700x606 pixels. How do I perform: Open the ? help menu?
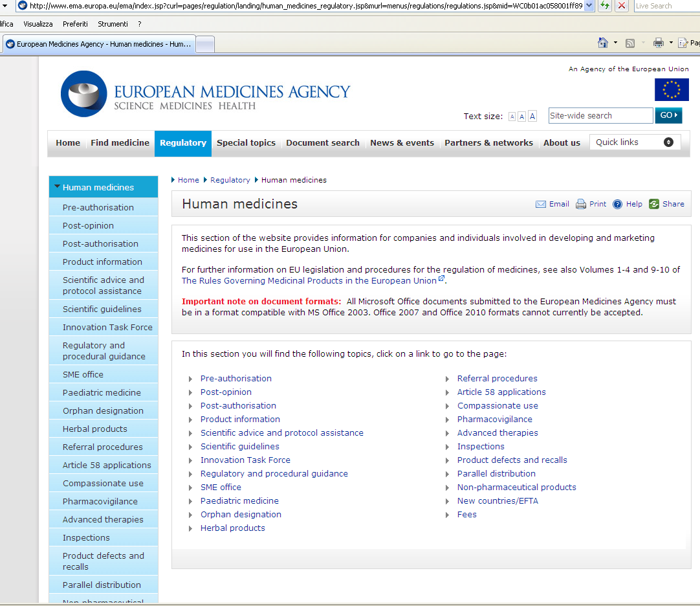click(x=140, y=24)
